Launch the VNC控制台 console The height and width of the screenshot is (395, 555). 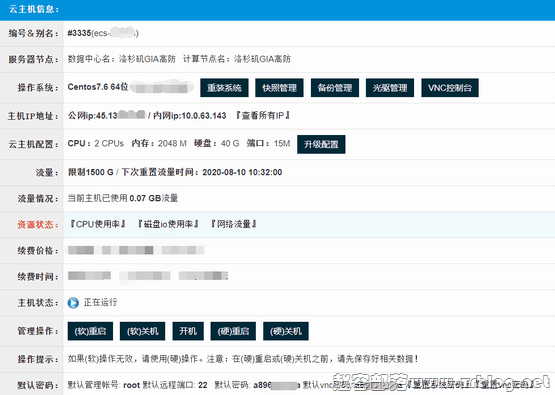click(450, 88)
